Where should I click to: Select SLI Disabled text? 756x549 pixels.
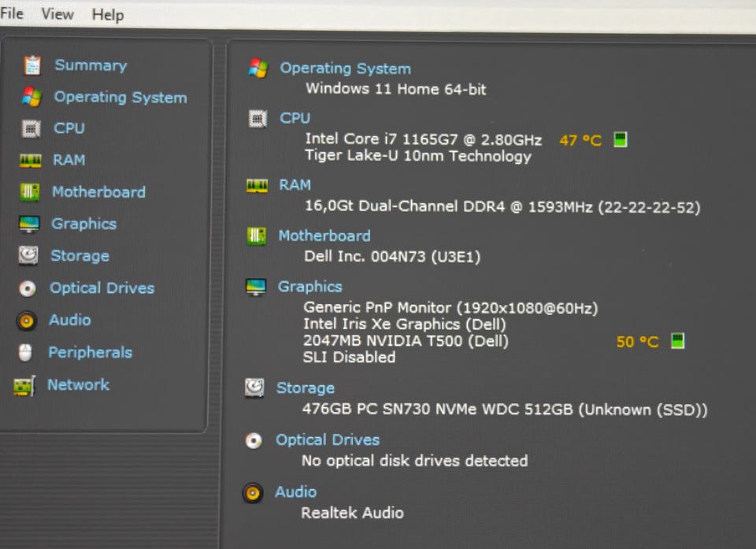[x=349, y=358]
